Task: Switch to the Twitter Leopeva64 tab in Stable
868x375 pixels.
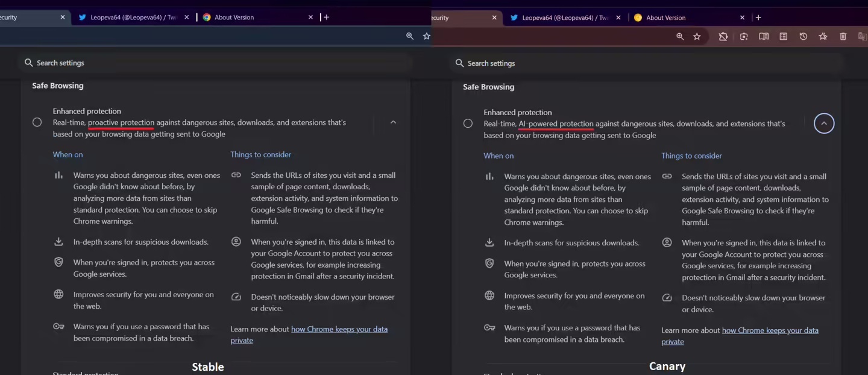Action: pyautogui.click(x=133, y=17)
